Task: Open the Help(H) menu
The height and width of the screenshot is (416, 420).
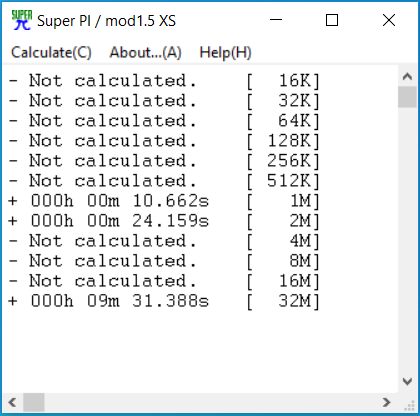Action: coord(225,52)
